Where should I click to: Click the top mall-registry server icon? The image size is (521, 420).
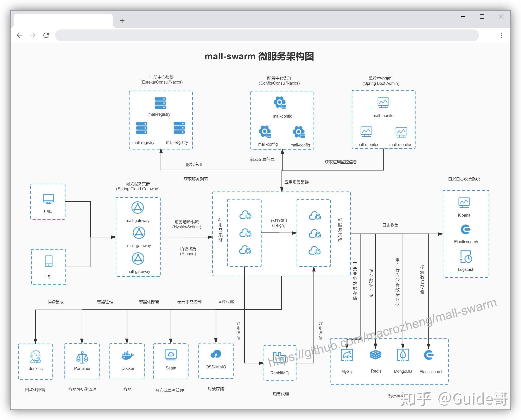click(x=160, y=103)
